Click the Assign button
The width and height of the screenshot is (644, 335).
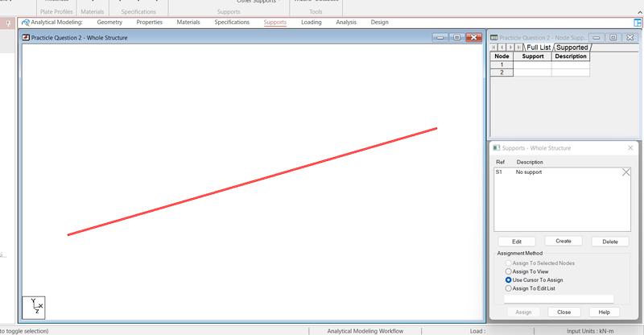(x=523, y=312)
